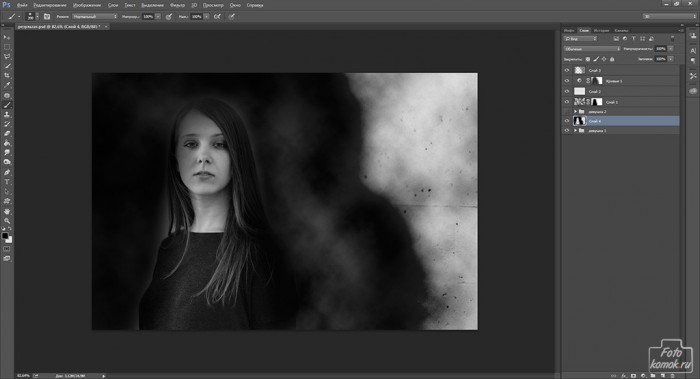
Task: Open the Изображение menu
Action: (87, 5)
